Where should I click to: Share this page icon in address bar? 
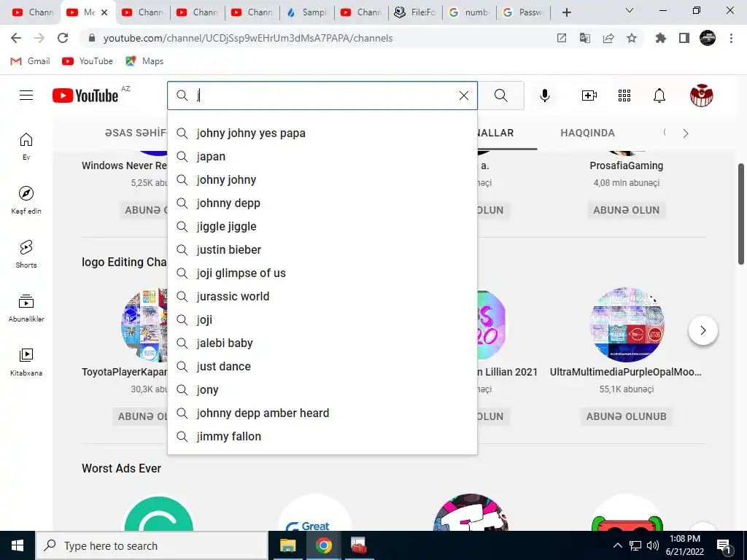(608, 38)
